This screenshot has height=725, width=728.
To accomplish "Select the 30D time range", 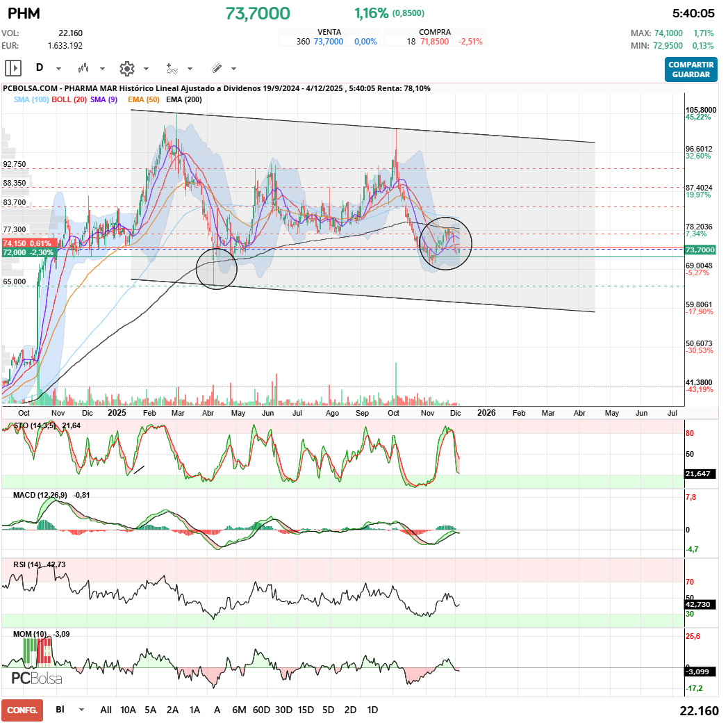I will coord(283,710).
